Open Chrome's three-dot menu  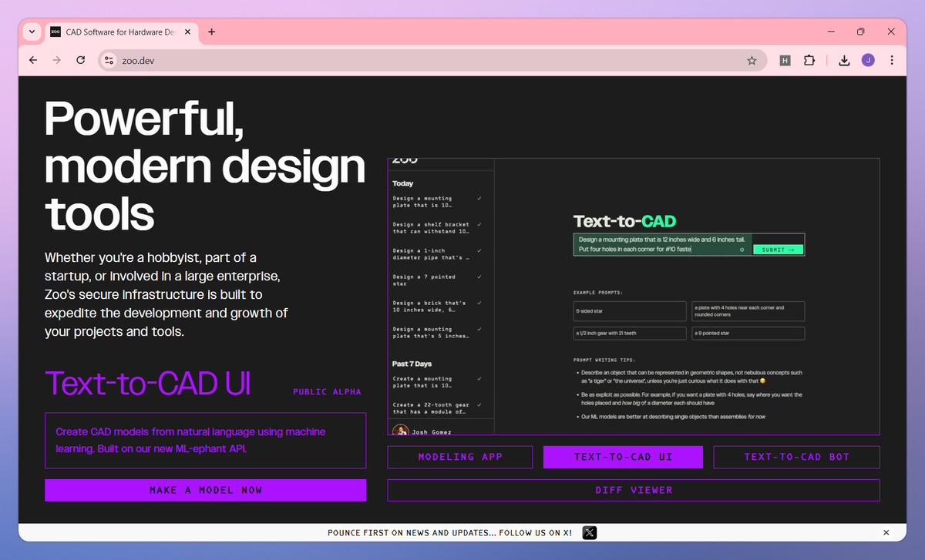[x=892, y=60]
